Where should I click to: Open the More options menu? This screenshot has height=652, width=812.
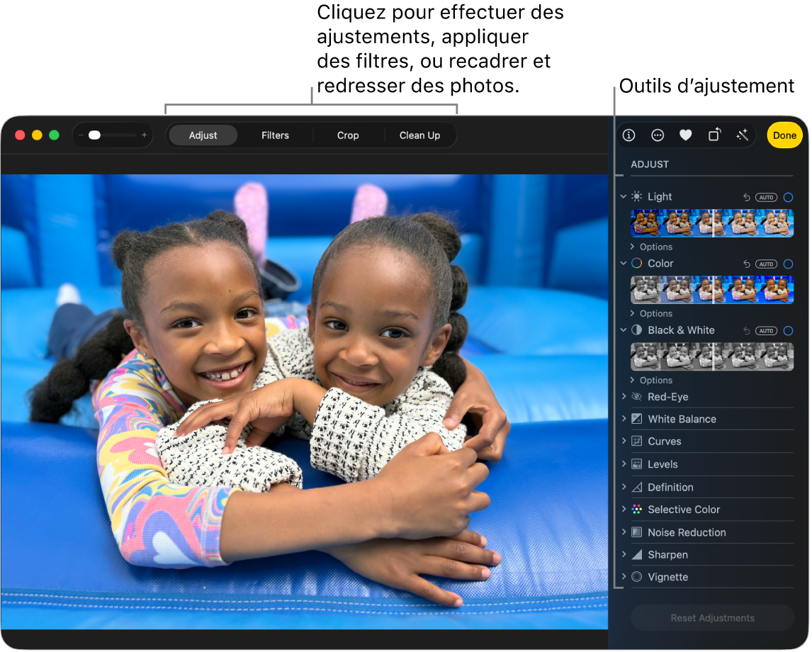657,135
